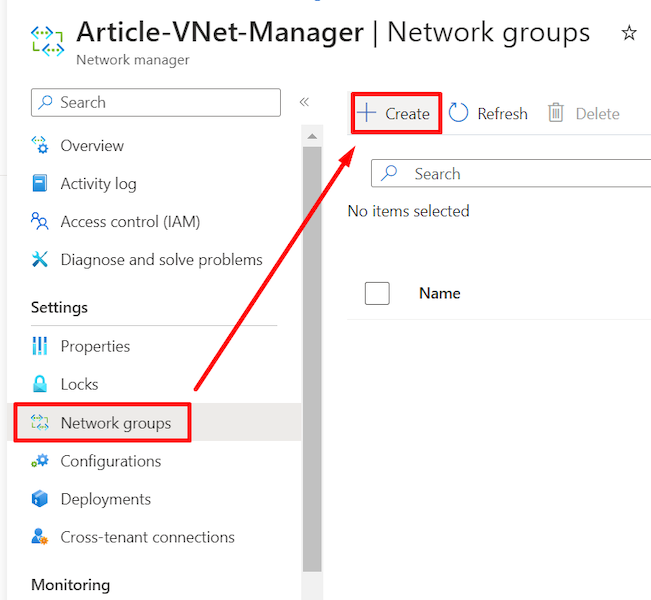Click the trash can Delete icon
Image resolution: width=651 pixels, height=600 pixels.
pos(556,113)
